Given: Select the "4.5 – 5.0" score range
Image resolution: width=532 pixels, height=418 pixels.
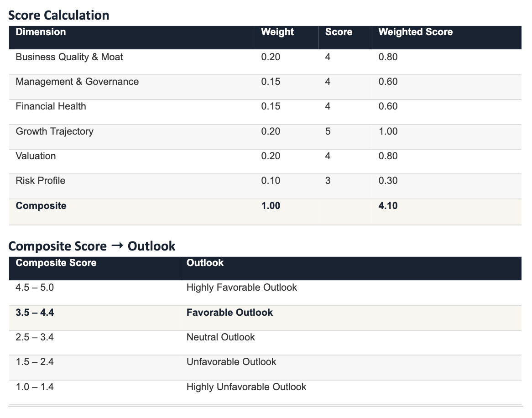Looking at the screenshot, I should (x=35, y=287).
